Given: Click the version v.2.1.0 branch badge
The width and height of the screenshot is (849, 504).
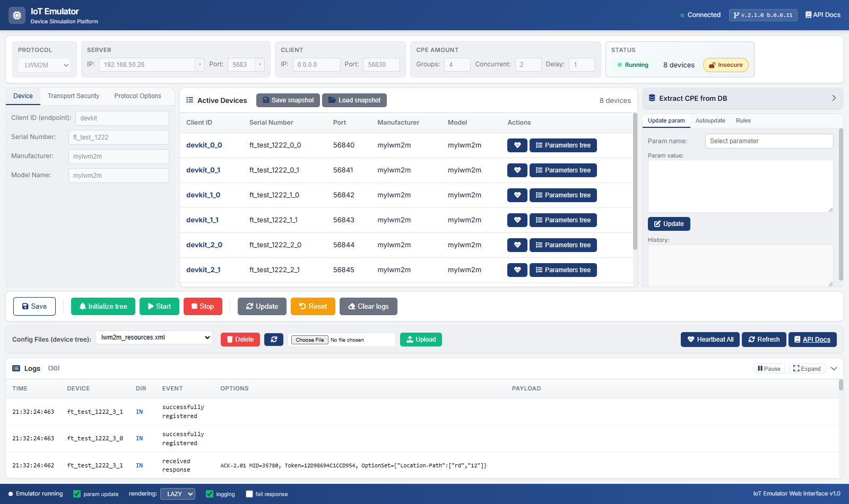Looking at the screenshot, I should 763,15.
